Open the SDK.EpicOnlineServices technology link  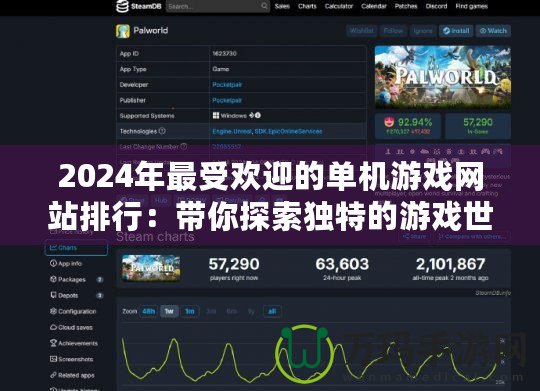coord(289,131)
